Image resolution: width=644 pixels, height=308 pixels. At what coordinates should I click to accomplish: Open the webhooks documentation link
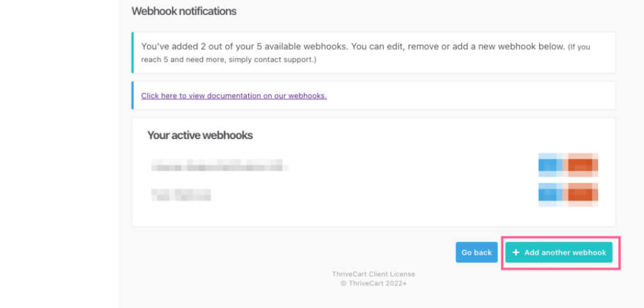[234, 96]
